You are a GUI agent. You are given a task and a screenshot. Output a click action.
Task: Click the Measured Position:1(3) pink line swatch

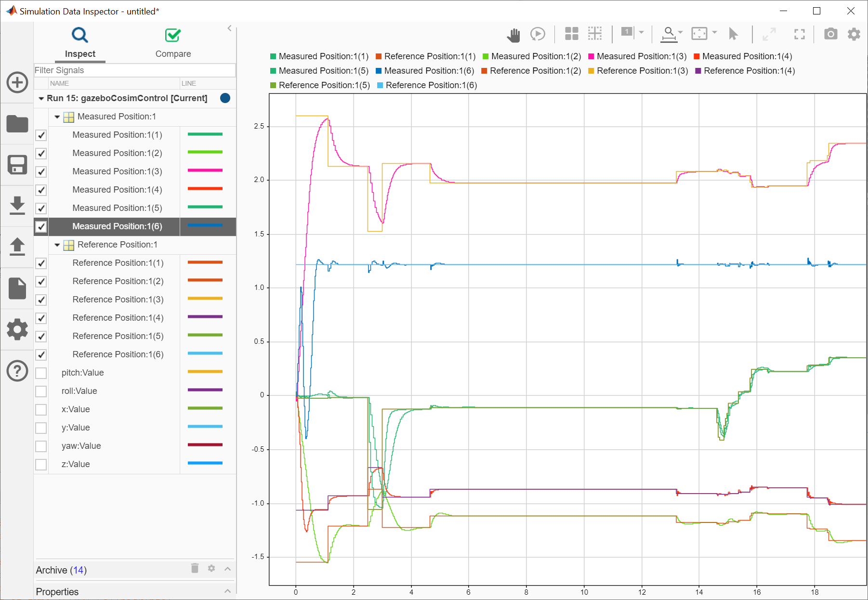pos(205,170)
